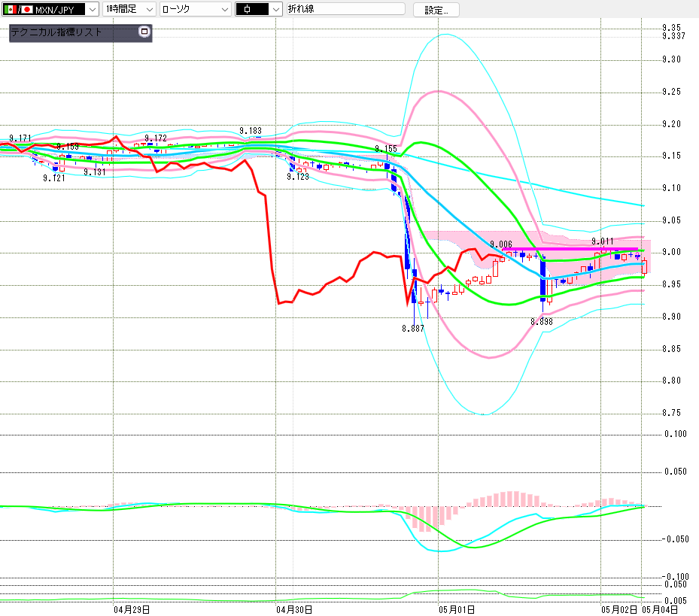Screen dimensions: 699x616
Task: Open the MXN/JPY currency pair dropdown
Action: [x=50, y=9]
